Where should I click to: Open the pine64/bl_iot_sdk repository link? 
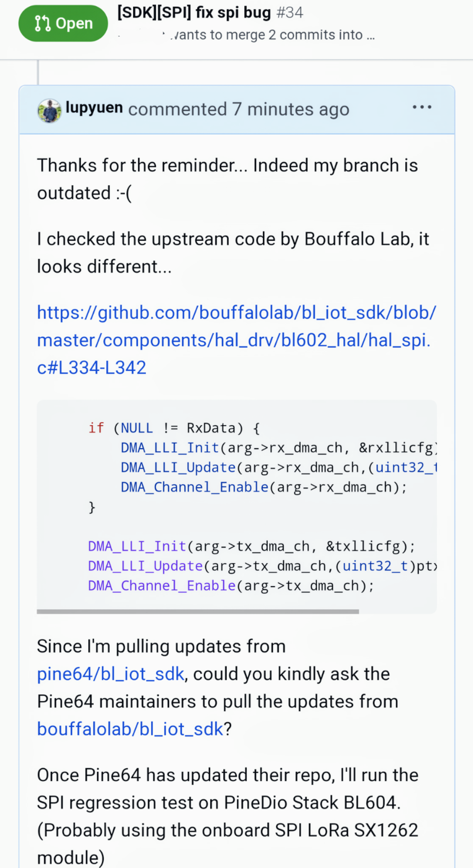coord(111,674)
